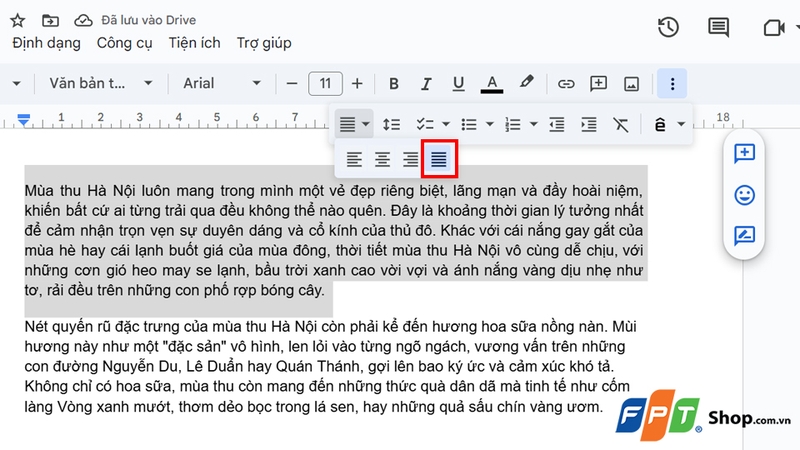Open the alignment dropdown in overflow toolbar

354,124
